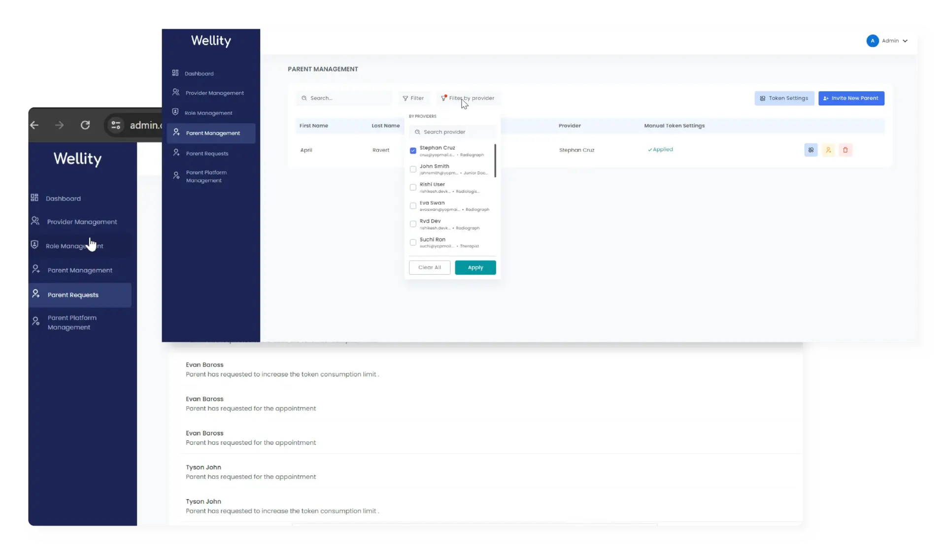Screen dimensions: 946x560
Task: Click the yellow assign-user icon in April's row
Action: 828,150
